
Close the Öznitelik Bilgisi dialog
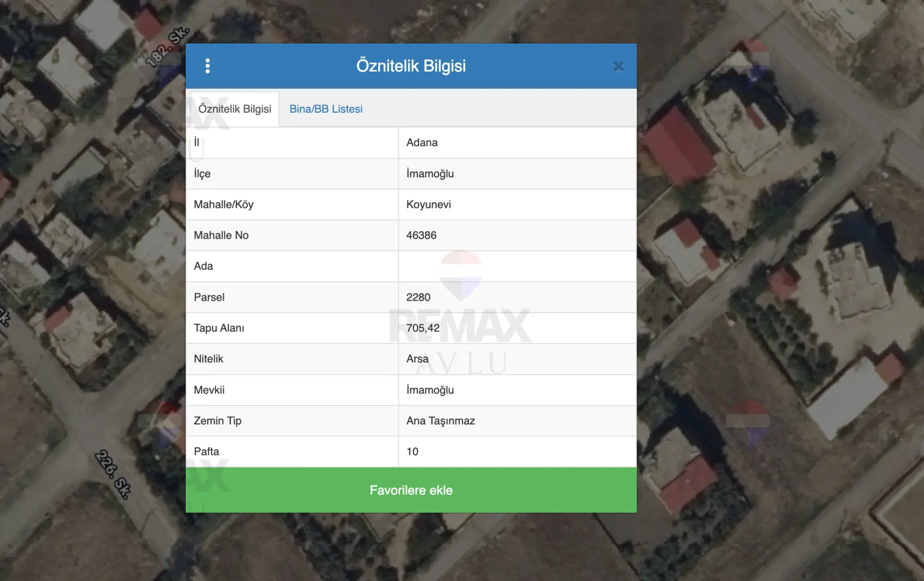(618, 67)
